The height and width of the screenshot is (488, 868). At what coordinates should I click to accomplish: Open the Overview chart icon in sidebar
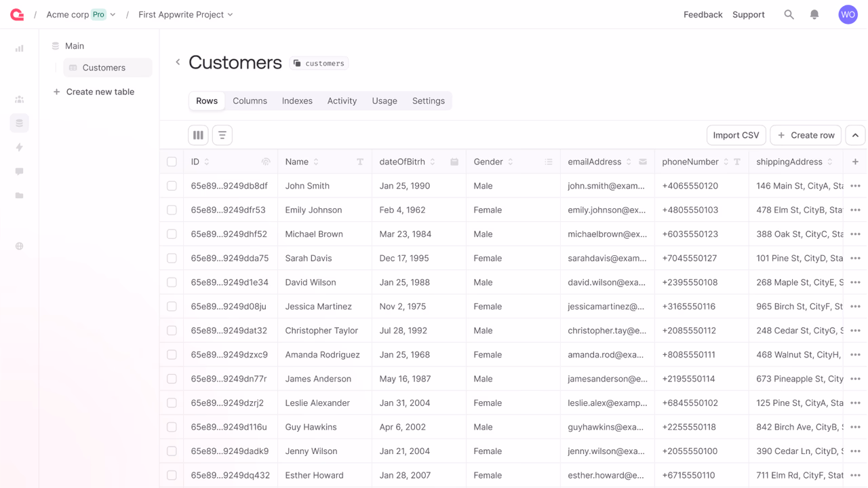point(20,48)
